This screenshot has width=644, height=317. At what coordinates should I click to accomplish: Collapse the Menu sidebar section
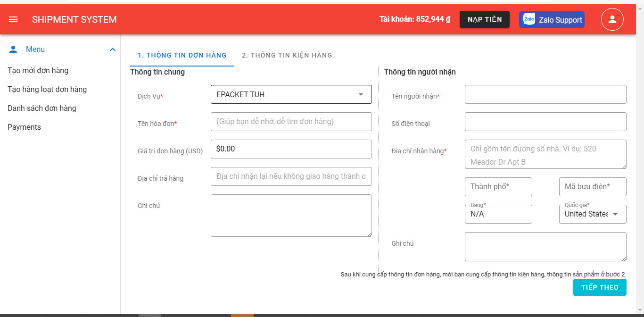112,50
